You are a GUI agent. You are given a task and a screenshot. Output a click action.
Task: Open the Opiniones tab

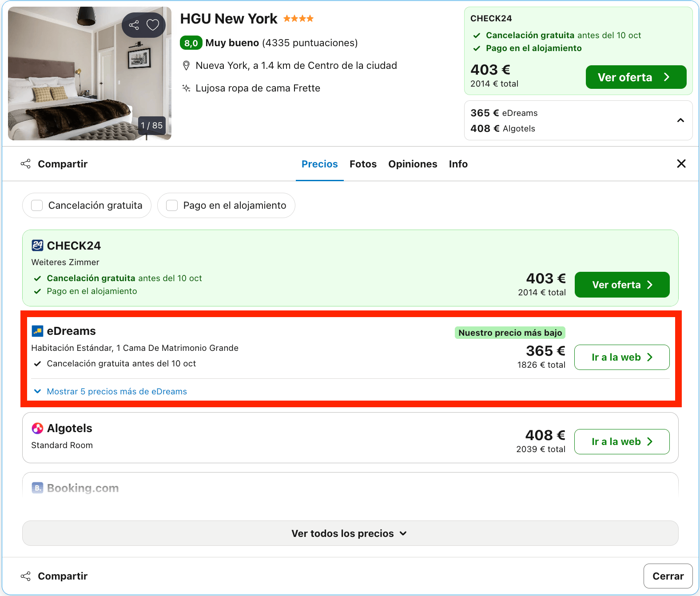[x=413, y=164]
